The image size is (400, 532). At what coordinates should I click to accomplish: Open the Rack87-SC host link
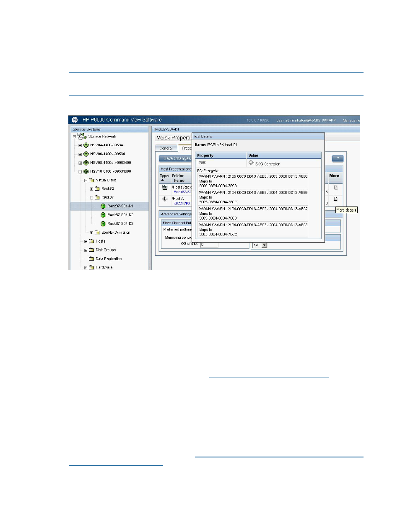pyautogui.click(x=183, y=192)
